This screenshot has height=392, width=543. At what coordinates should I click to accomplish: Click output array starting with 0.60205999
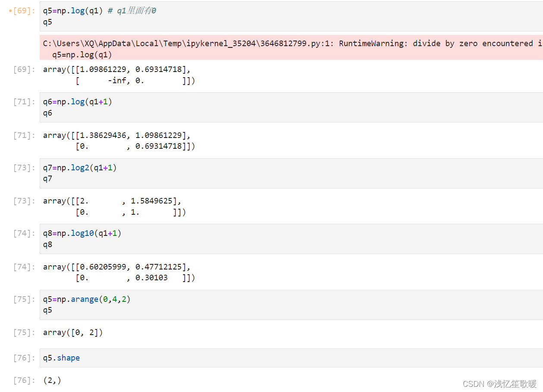[x=119, y=273]
